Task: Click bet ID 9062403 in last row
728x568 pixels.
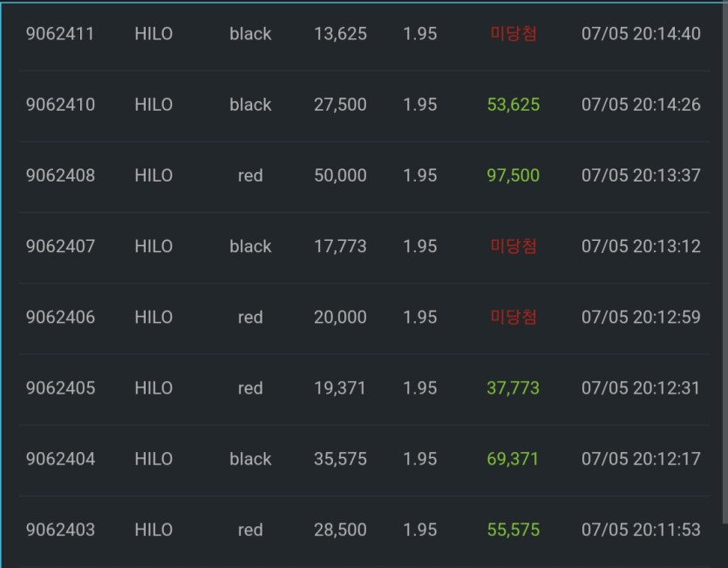Action: coord(60,530)
